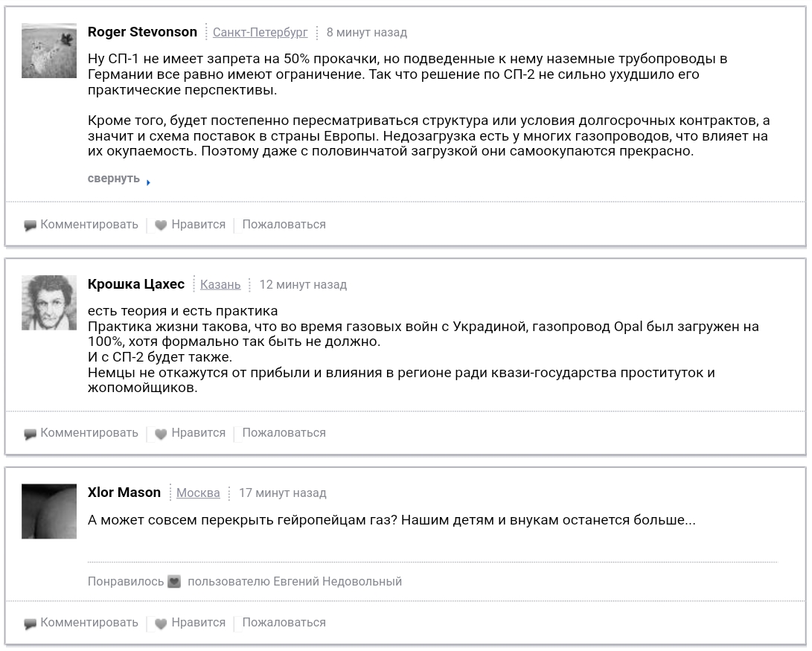Click comment bubble icon under Xlor Mason's post
This screenshot has width=812, height=651.
[x=30, y=624]
